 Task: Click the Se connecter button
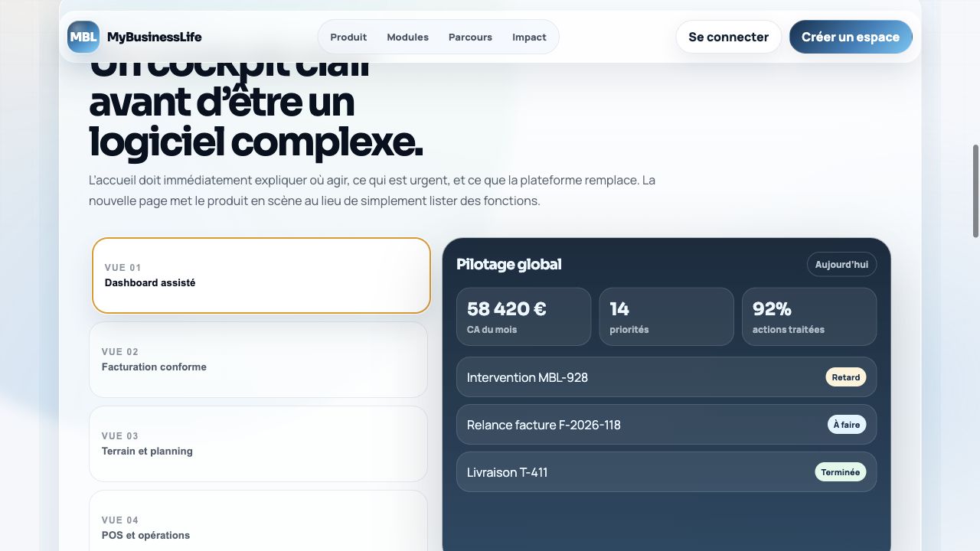728,37
